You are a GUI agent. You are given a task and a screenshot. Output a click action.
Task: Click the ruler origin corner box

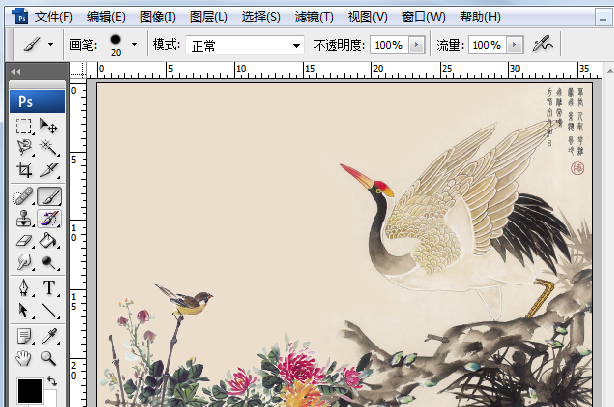[78, 71]
